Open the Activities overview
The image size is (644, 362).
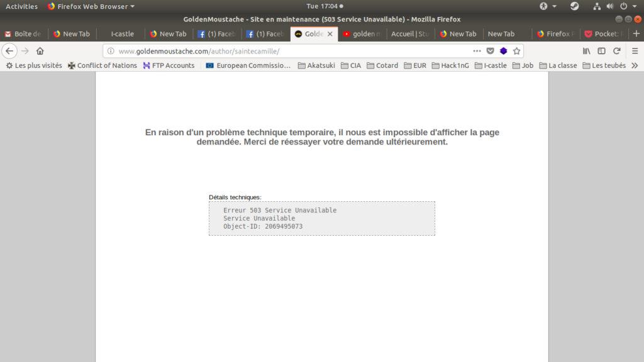tap(21, 6)
